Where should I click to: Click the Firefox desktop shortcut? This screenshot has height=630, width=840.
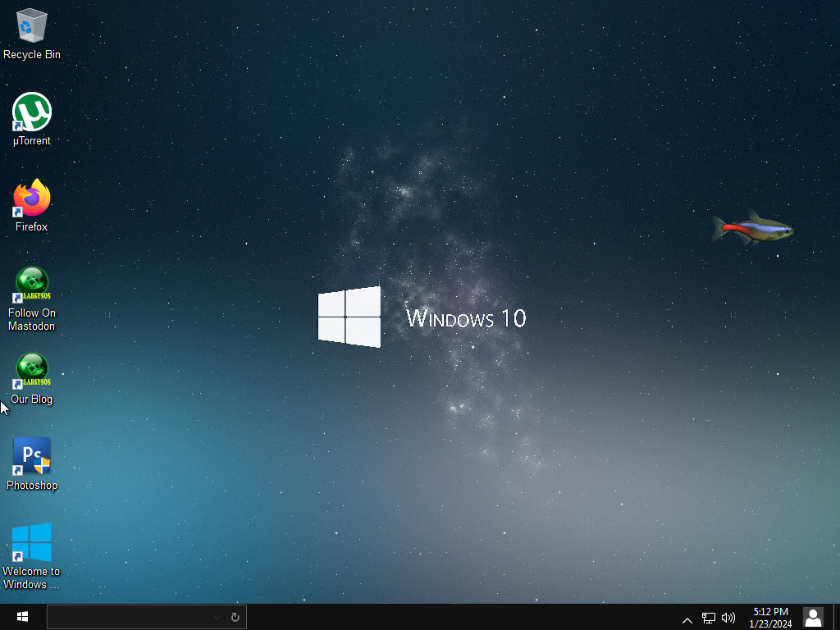coord(31,199)
